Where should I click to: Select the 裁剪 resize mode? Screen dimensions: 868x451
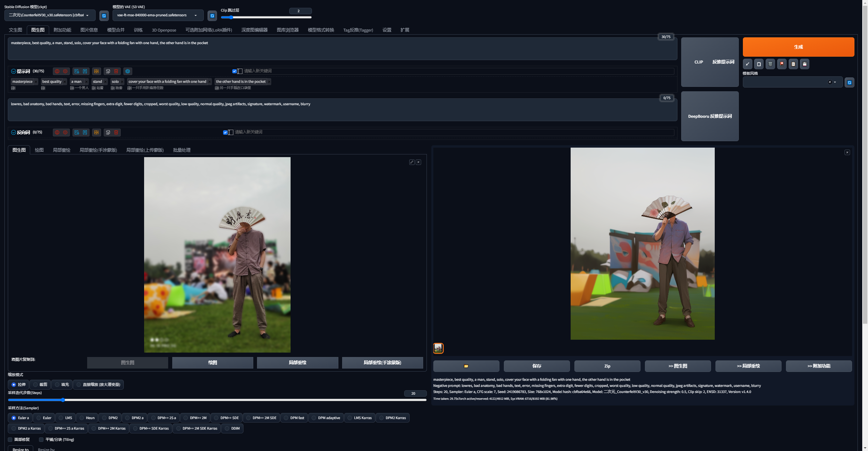click(x=36, y=384)
